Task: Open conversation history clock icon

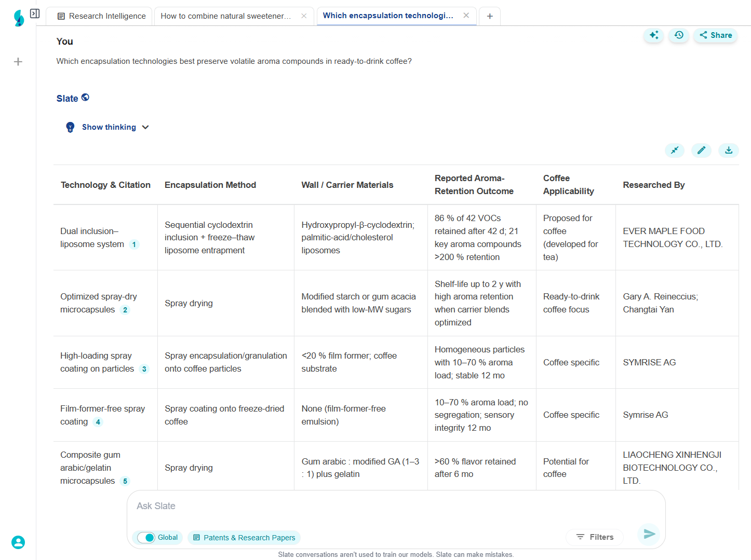Action: click(678, 35)
